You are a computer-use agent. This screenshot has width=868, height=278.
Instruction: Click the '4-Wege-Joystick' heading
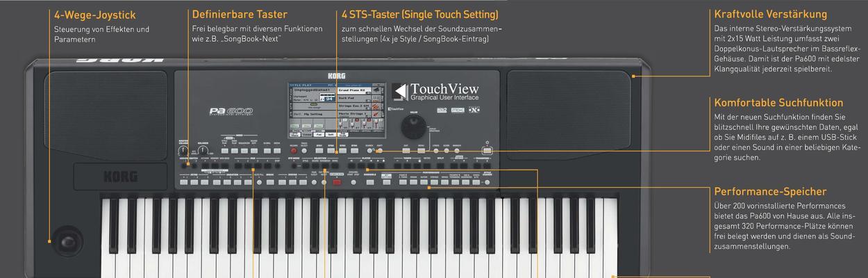(94, 15)
